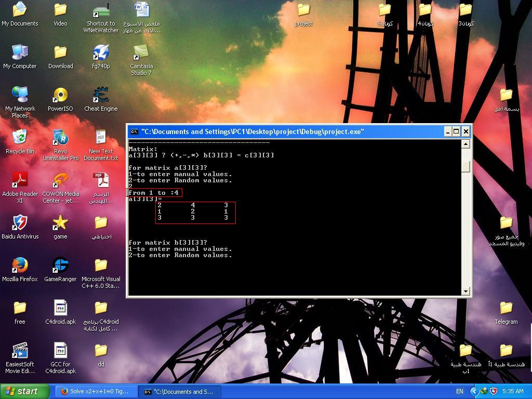Click console scrollbar down arrow

pos(466,291)
